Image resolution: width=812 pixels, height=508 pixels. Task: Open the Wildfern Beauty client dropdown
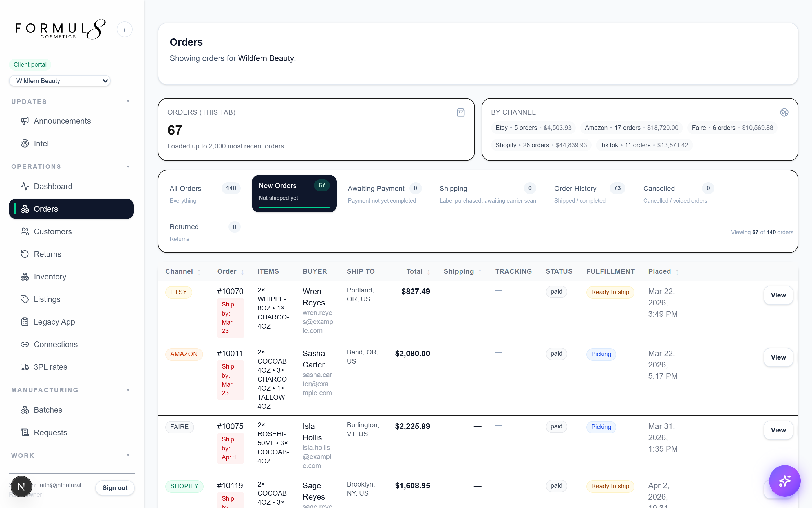[60, 81]
